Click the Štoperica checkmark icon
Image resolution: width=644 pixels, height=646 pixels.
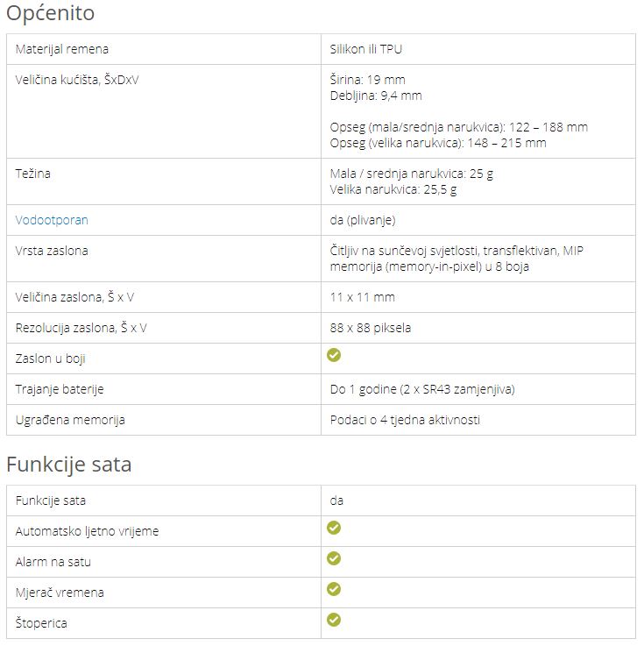click(x=334, y=621)
